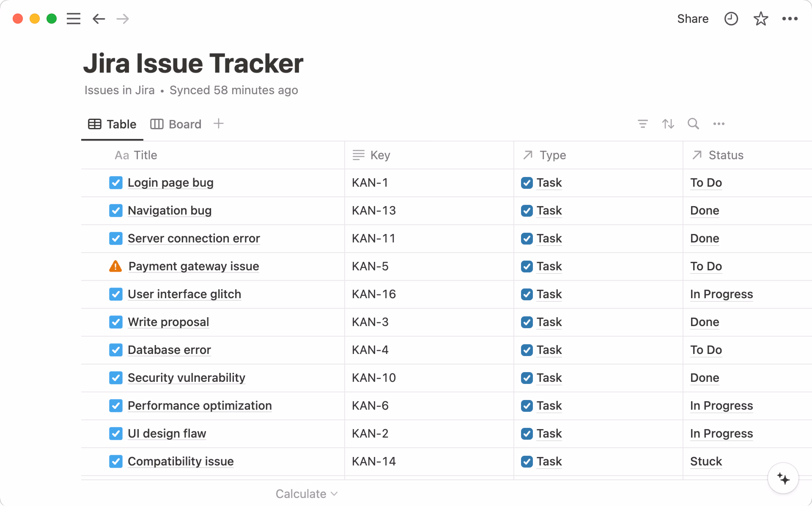This screenshot has width=812, height=506.
Task: Toggle the checkbox on Compatibility issue
Action: point(116,461)
